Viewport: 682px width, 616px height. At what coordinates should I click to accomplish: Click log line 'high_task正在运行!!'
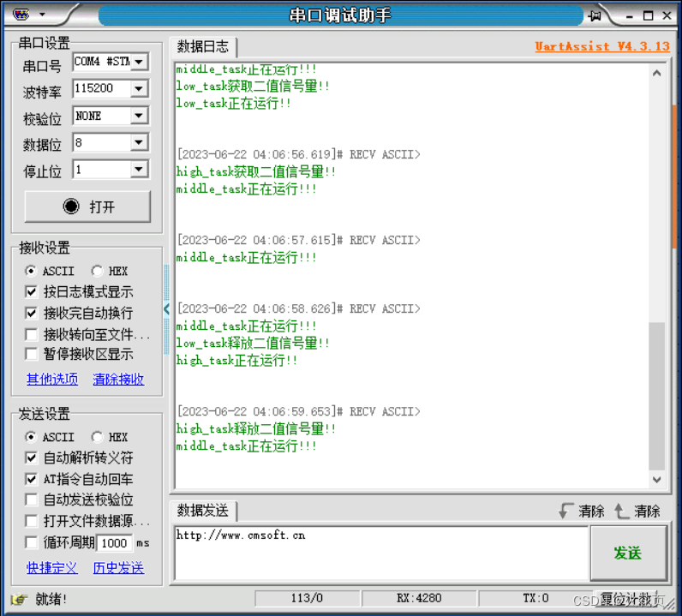[236, 360]
